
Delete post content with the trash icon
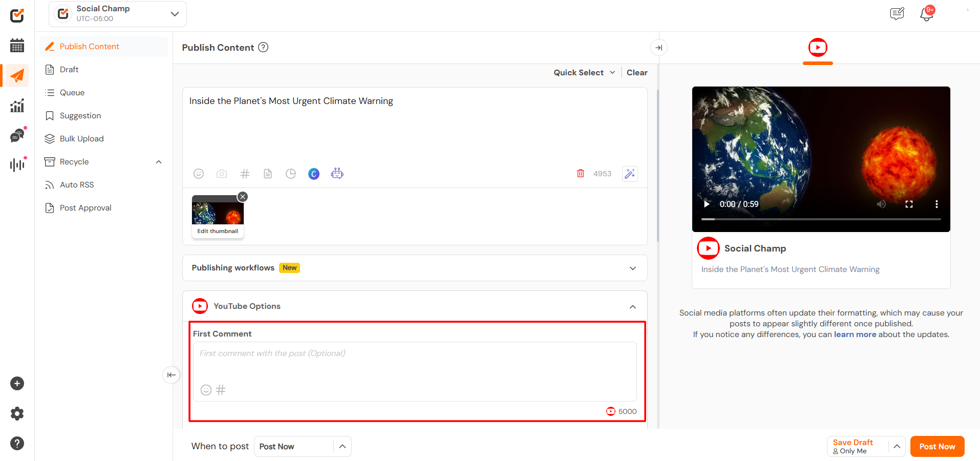(x=581, y=174)
